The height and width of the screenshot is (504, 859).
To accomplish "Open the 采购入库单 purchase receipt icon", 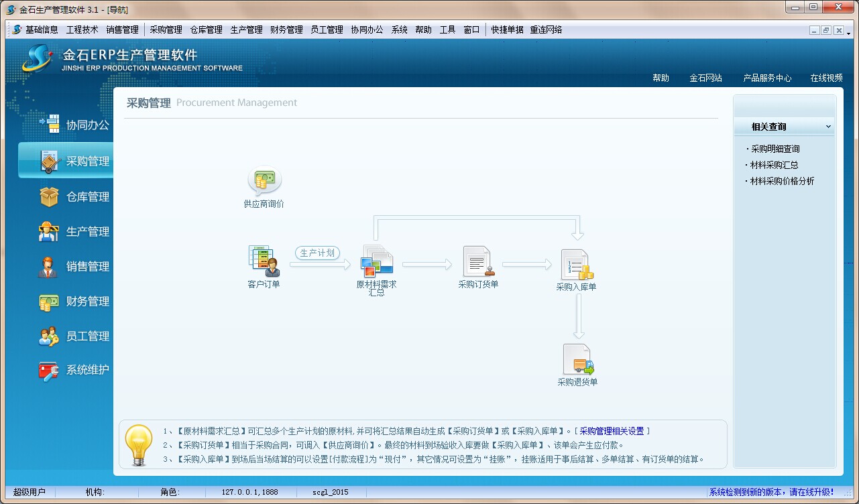I will point(577,265).
